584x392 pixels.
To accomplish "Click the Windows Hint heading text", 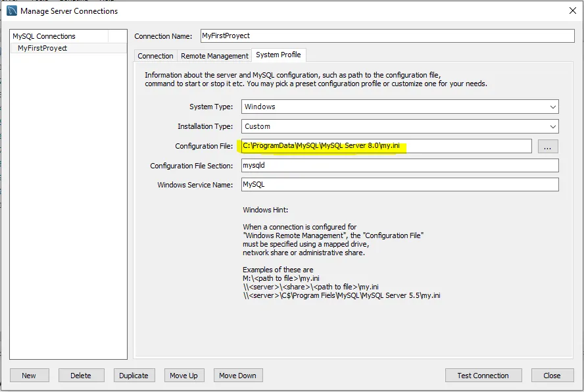I will point(265,210).
